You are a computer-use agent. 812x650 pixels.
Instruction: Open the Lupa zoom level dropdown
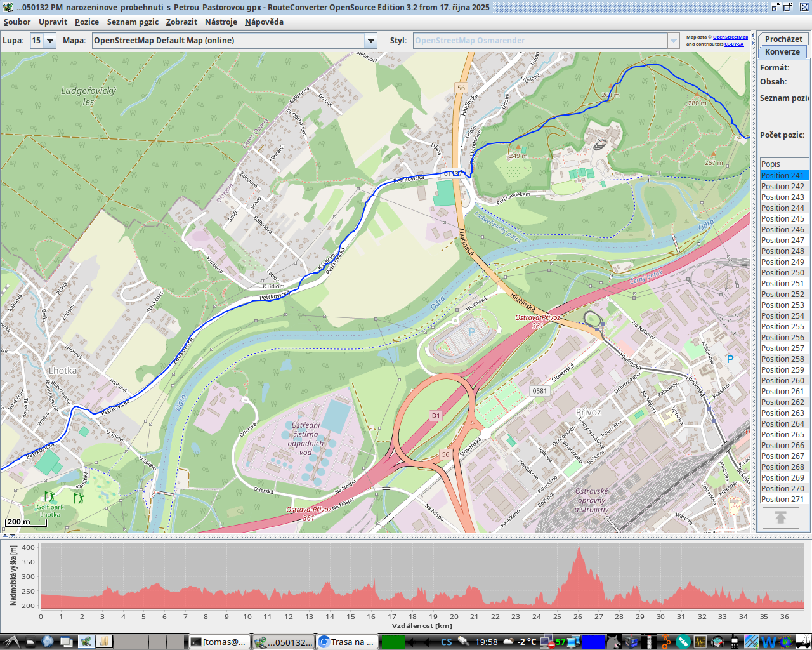click(50, 41)
